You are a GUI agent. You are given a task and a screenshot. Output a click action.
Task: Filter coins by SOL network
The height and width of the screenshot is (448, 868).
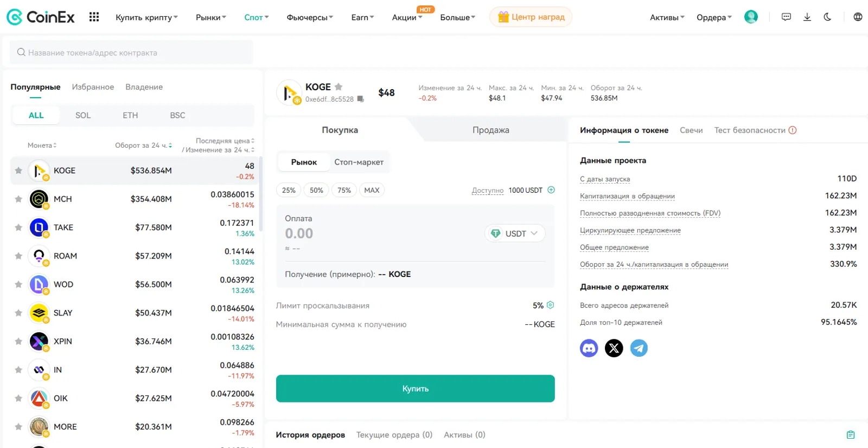[x=83, y=115]
